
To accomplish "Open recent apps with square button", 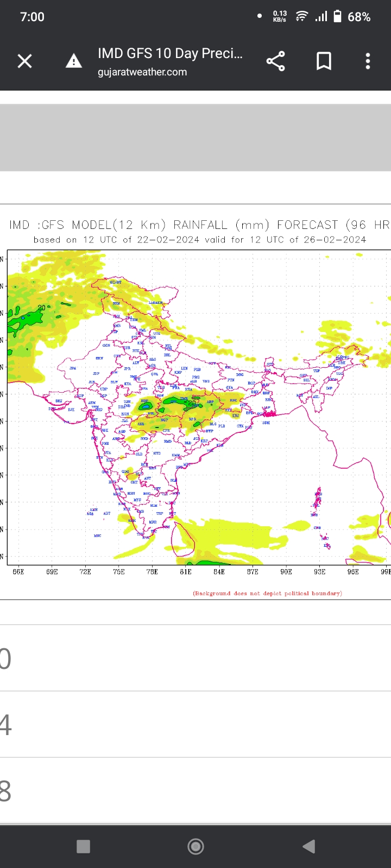I will [x=83, y=846].
